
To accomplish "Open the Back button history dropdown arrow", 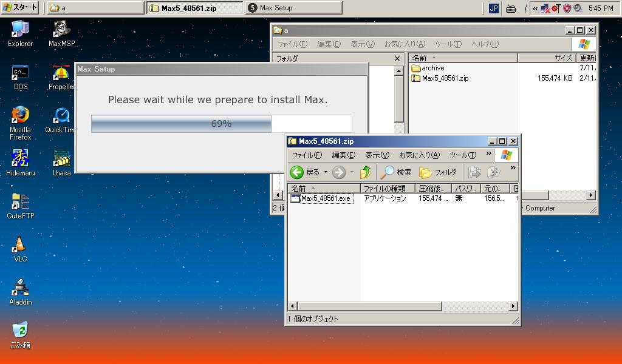I will tap(326, 172).
